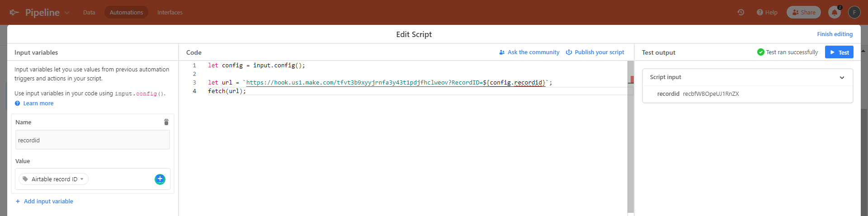Viewport: 868px width, 216px height.
Task: Place cursor on code line 1
Action: (256, 66)
